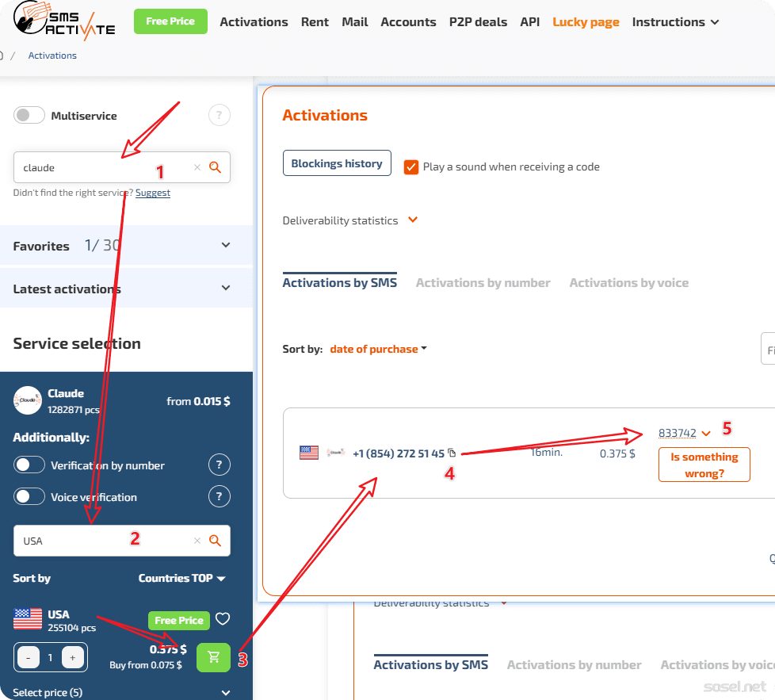This screenshot has width=775, height=700.
Task: Switch to Activations by number tab
Action: pyautogui.click(x=483, y=283)
